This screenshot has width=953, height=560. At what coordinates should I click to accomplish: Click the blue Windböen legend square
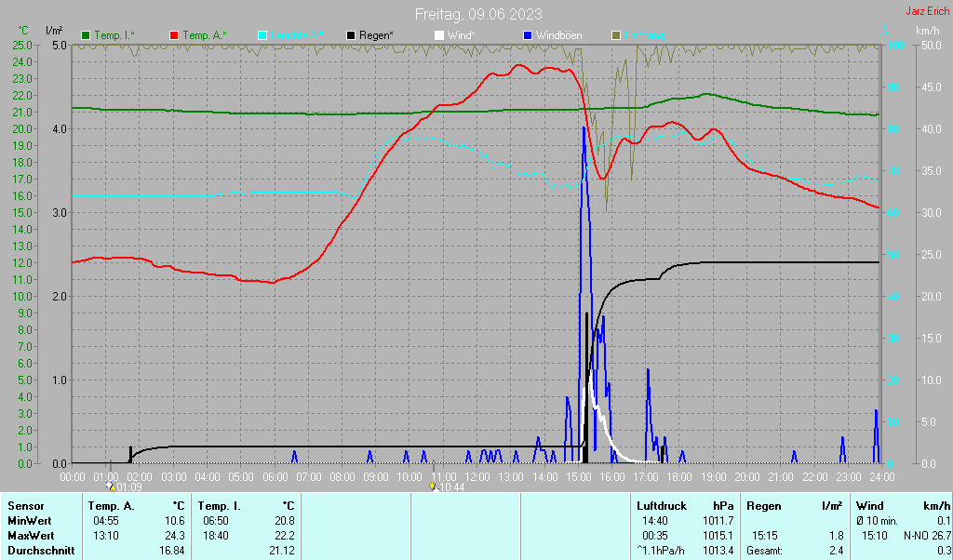coord(528,36)
